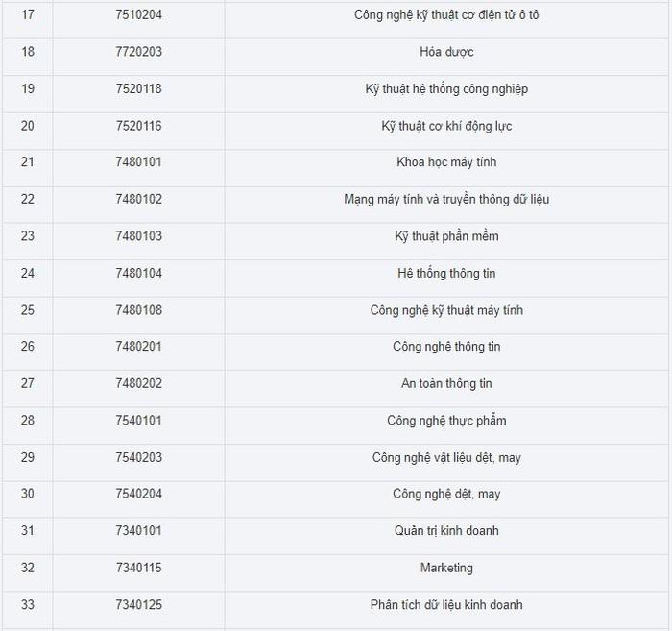
Task: Select Quản trị kinh doanh entry
Action: (x=446, y=531)
